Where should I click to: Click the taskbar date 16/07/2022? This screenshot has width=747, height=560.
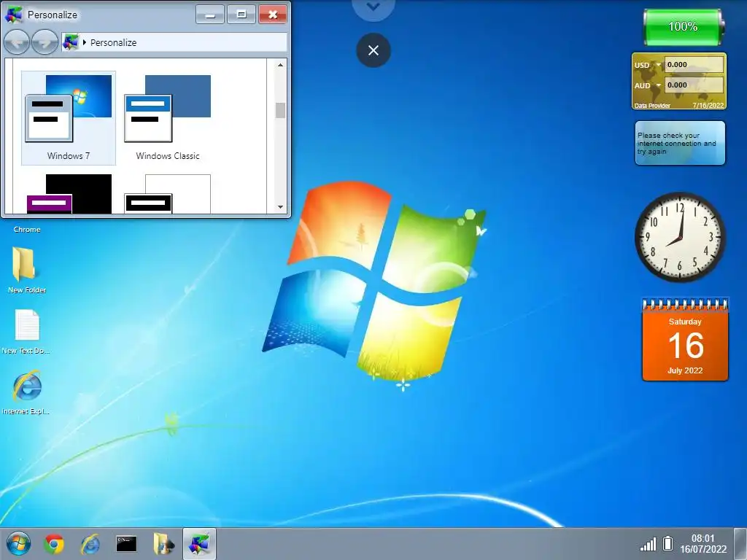[703, 550]
